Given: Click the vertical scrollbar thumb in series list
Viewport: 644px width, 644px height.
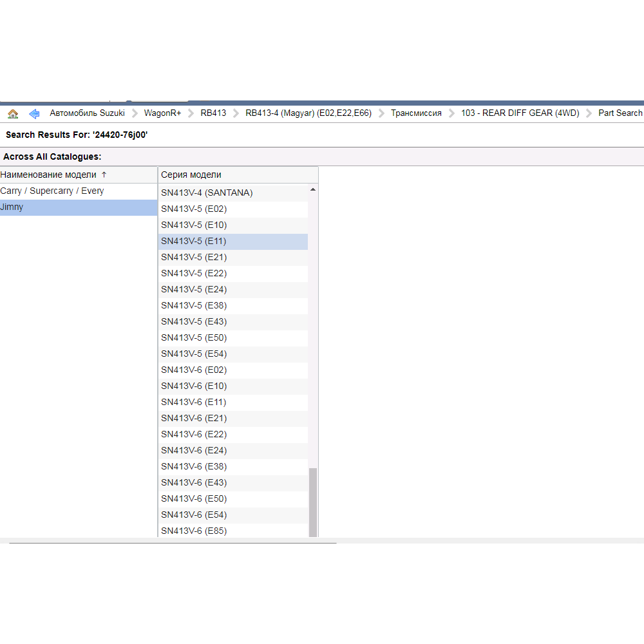Looking at the screenshot, I should coord(313,502).
